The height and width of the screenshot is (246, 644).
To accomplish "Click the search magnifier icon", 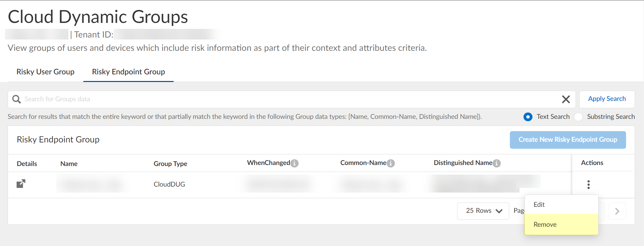I will 16,99.
